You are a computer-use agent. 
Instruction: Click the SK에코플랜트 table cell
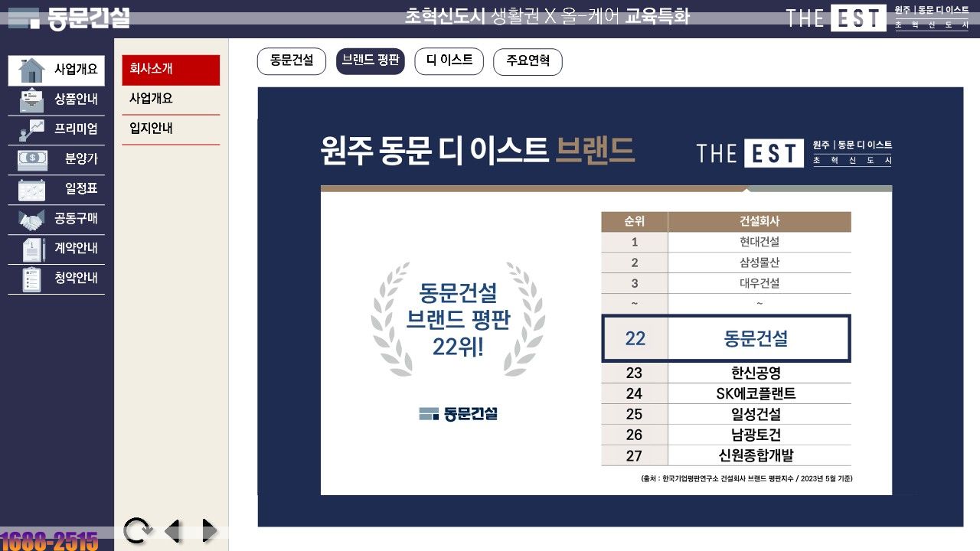coord(759,393)
